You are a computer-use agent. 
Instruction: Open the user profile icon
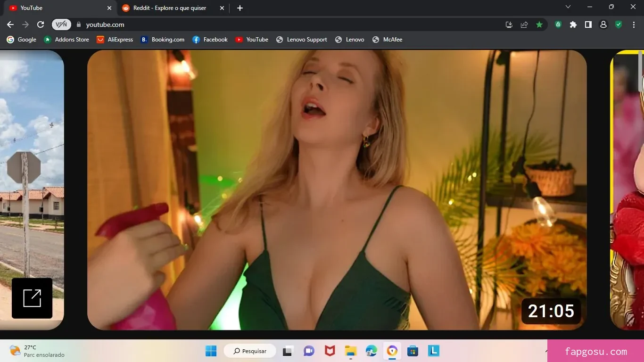pyautogui.click(x=603, y=25)
